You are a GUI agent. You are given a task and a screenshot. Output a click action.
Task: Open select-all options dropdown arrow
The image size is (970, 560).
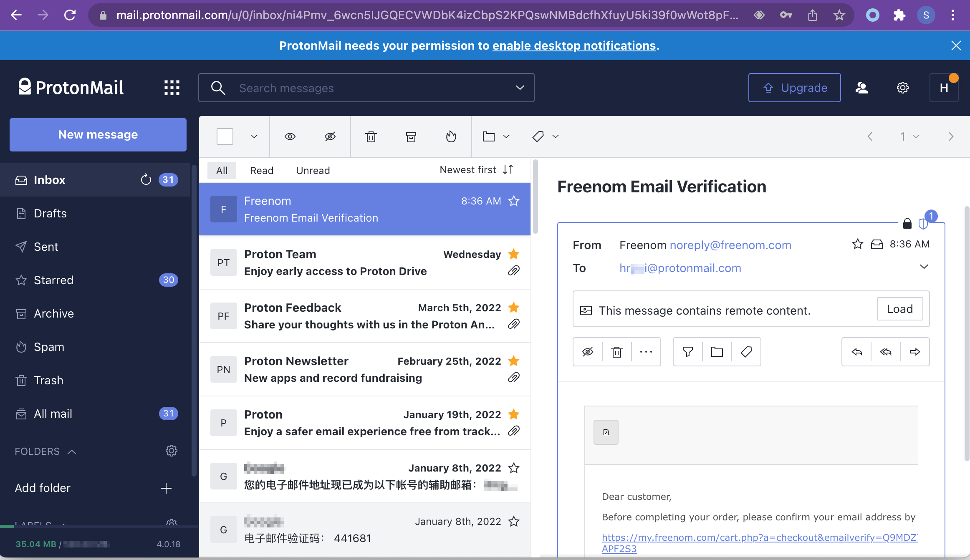pos(254,136)
